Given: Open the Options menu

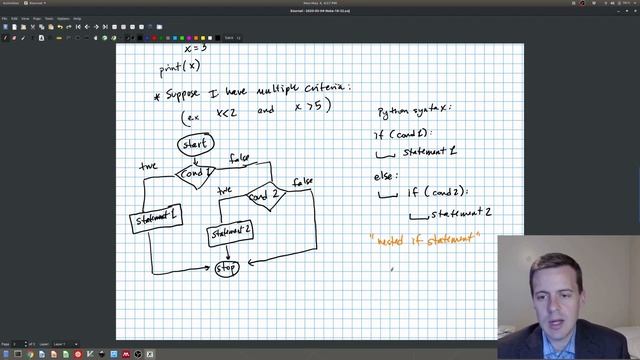Looking at the screenshot, I should click(x=63, y=18).
